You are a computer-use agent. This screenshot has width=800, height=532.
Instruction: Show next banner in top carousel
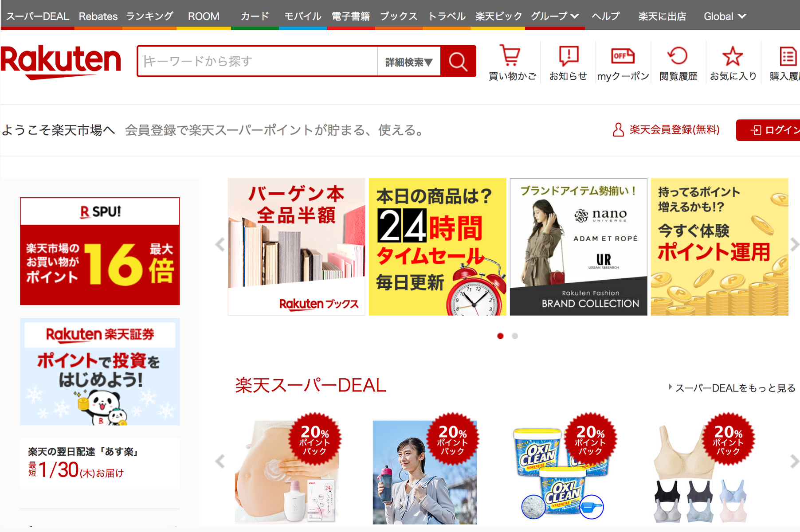(794, 245)
